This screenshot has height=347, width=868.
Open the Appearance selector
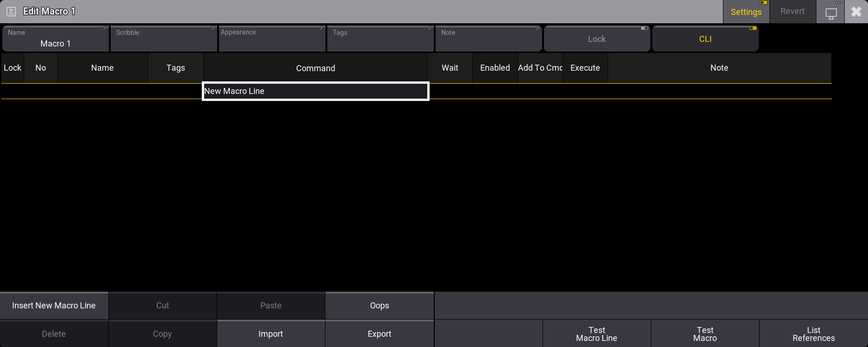point(272,39)
